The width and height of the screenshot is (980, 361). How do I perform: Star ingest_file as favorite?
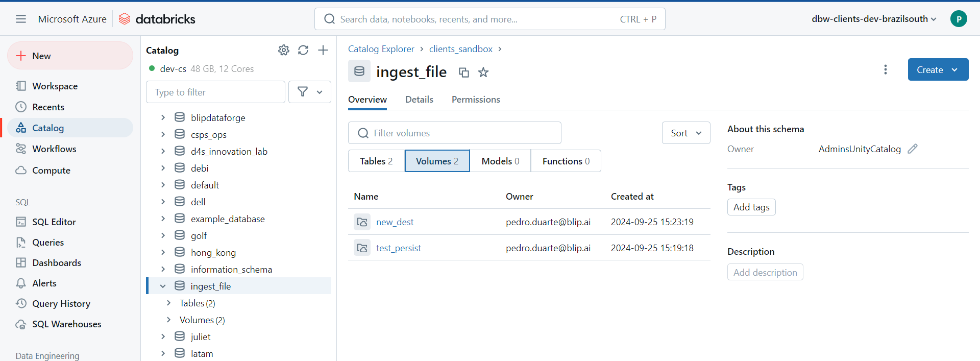coord(483,73)
